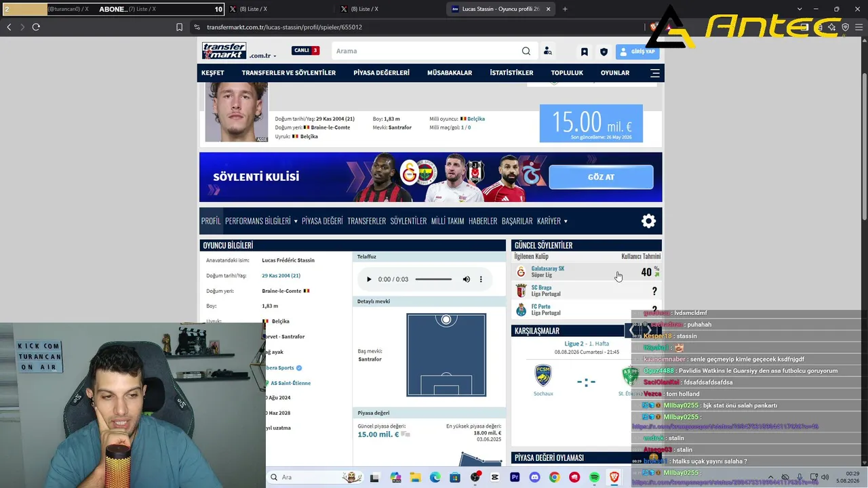The height and width of the screenshot is (488, 868).
Task: Play the pronunciation audio clip
Action: pos(369,279)
